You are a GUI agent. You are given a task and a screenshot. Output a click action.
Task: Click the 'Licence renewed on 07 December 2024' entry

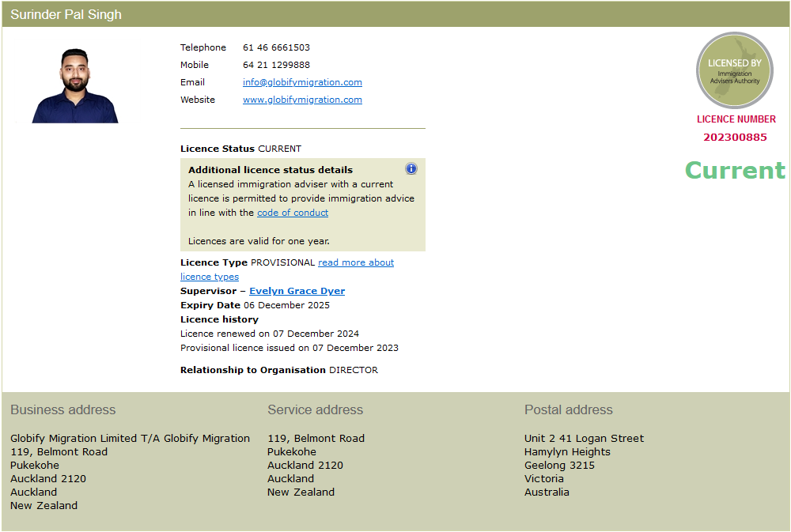tap(270, 334)
